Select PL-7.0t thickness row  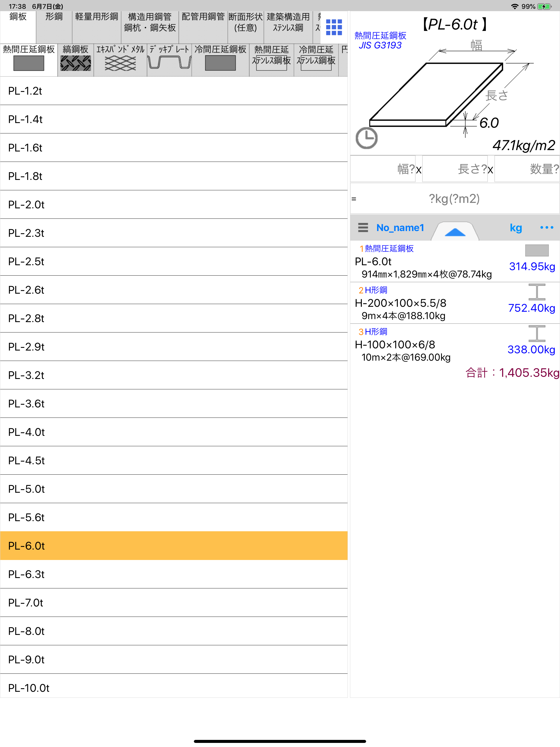point(174,602)
